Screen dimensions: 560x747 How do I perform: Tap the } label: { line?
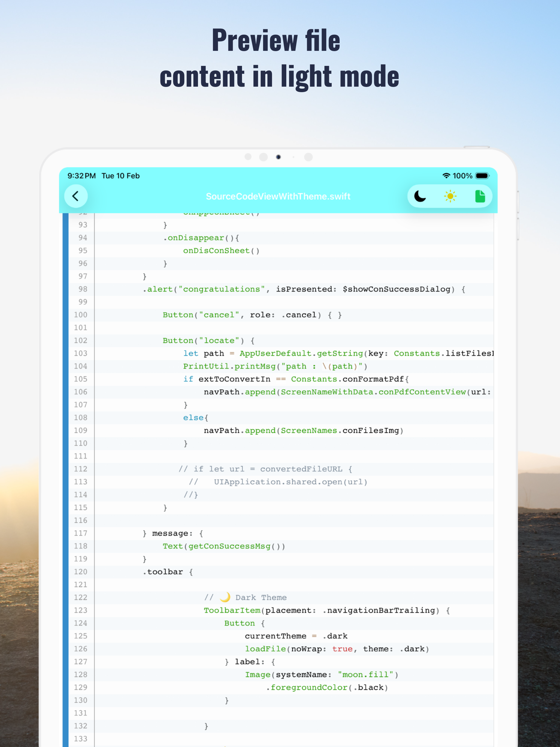pyautogui.click(x=250, y=662)
